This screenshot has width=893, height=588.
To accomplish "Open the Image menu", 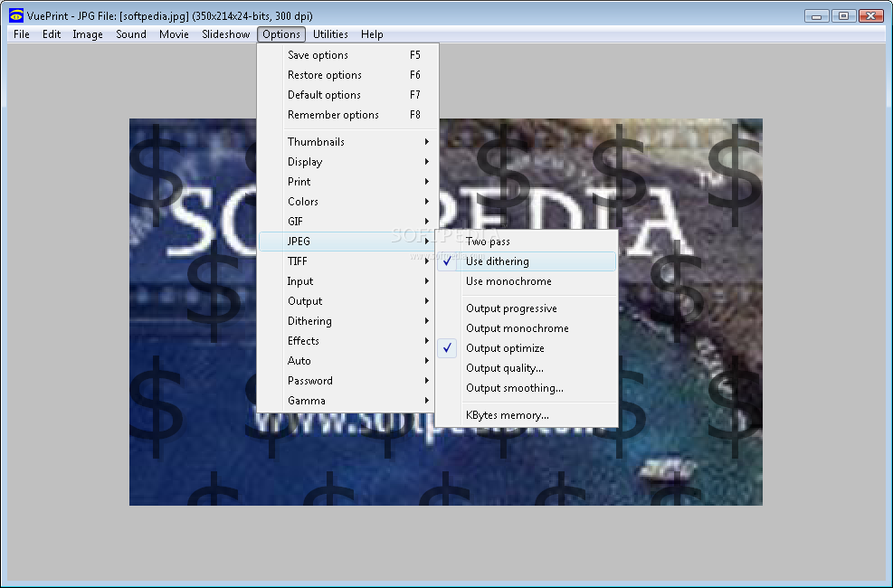I will 88,34.
